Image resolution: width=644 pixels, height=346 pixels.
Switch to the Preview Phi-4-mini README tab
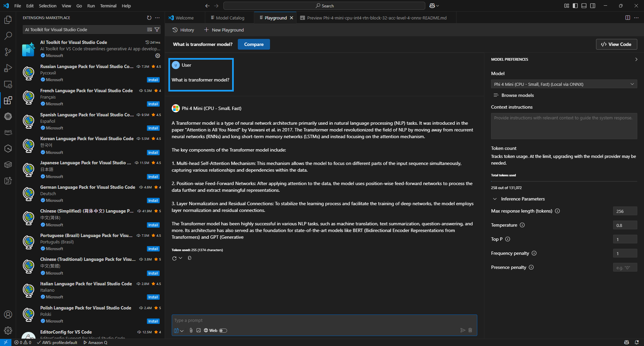tap(376, 18)
